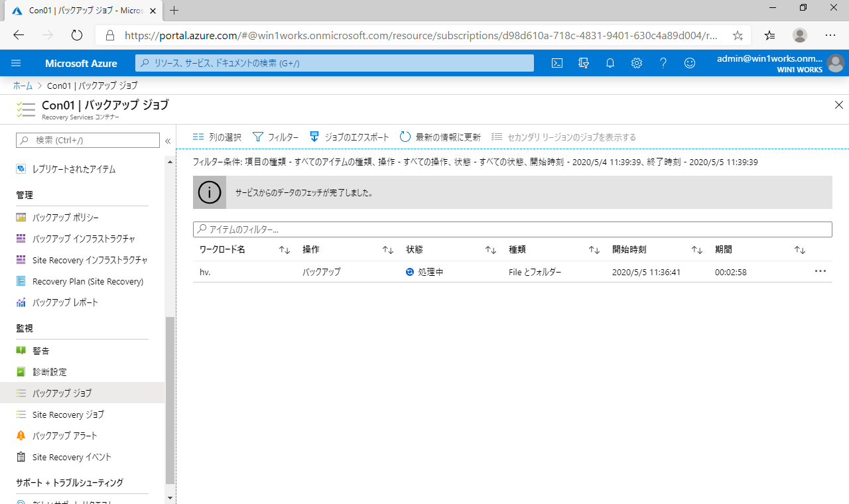Add page to favorites with star icon
This screenshot has width=849, height=504.
738,35
